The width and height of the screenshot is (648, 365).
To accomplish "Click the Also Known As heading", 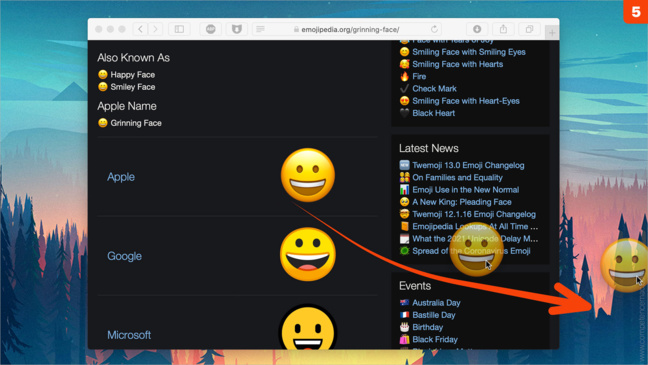I will click(133, 57).
